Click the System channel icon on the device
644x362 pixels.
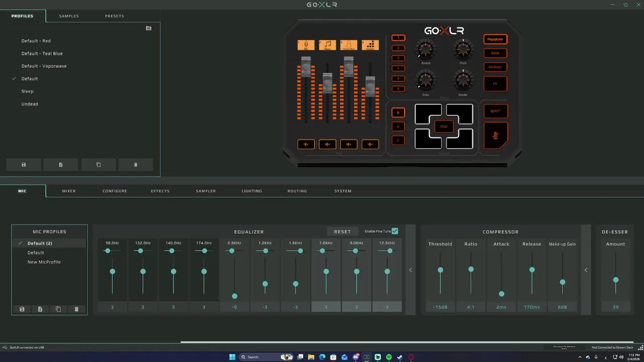pyautogui.click(x=370, y=45)
